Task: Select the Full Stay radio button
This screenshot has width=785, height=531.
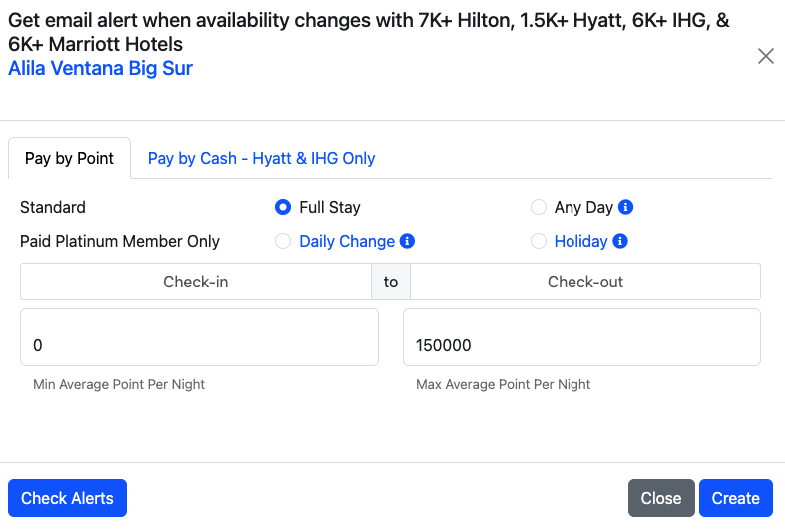Action: (x=283, y=207)
